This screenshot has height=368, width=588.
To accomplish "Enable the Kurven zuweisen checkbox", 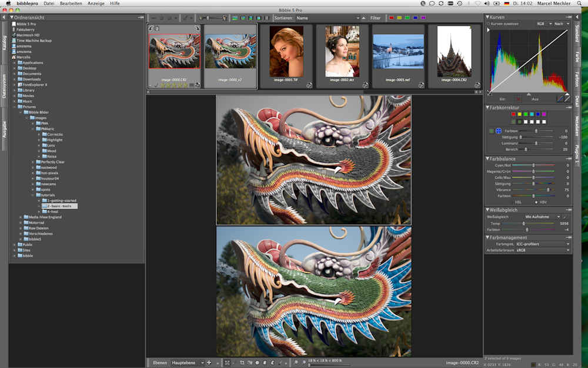I will pyautogui.click(x=489, y=24).
